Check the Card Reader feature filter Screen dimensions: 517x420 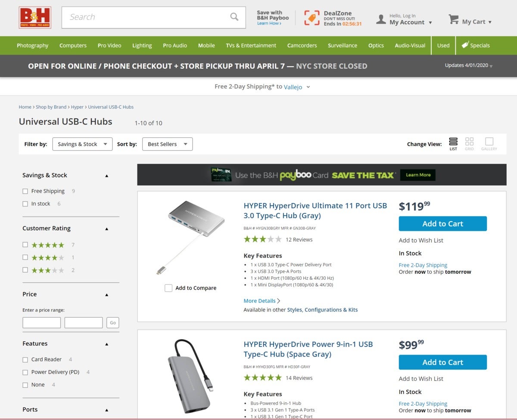coord(25,359)
